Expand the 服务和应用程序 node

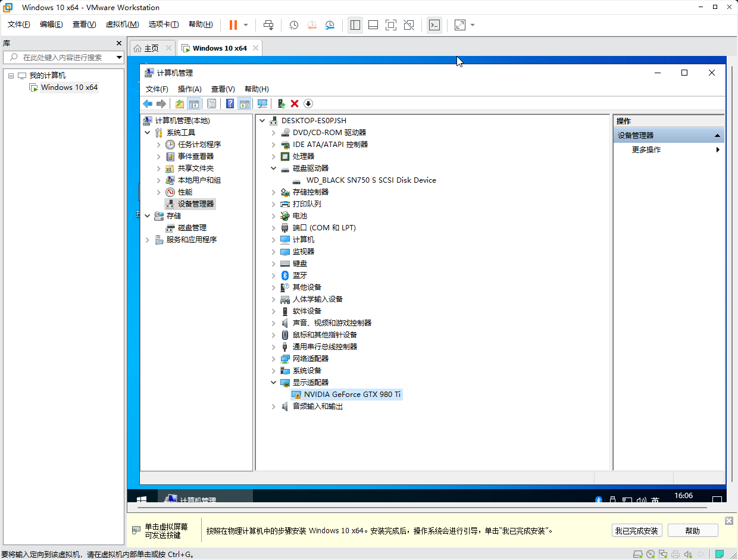pos(148,239)
